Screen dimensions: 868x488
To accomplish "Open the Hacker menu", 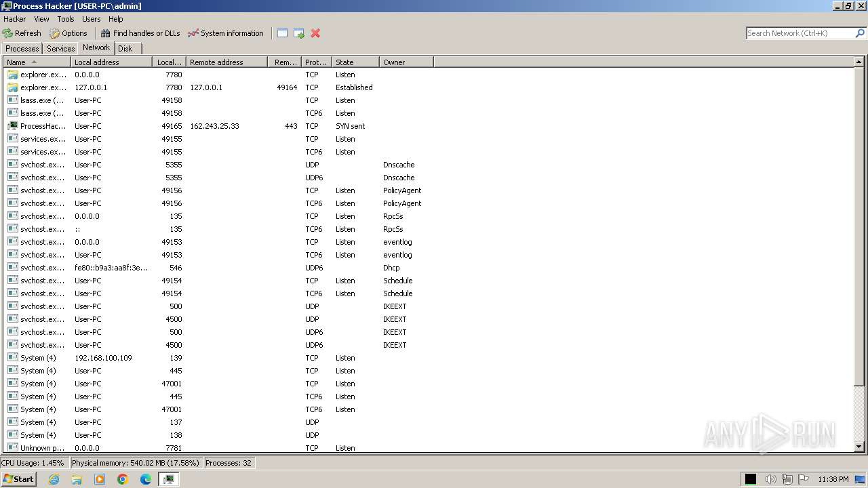I will tap(14, 19).
